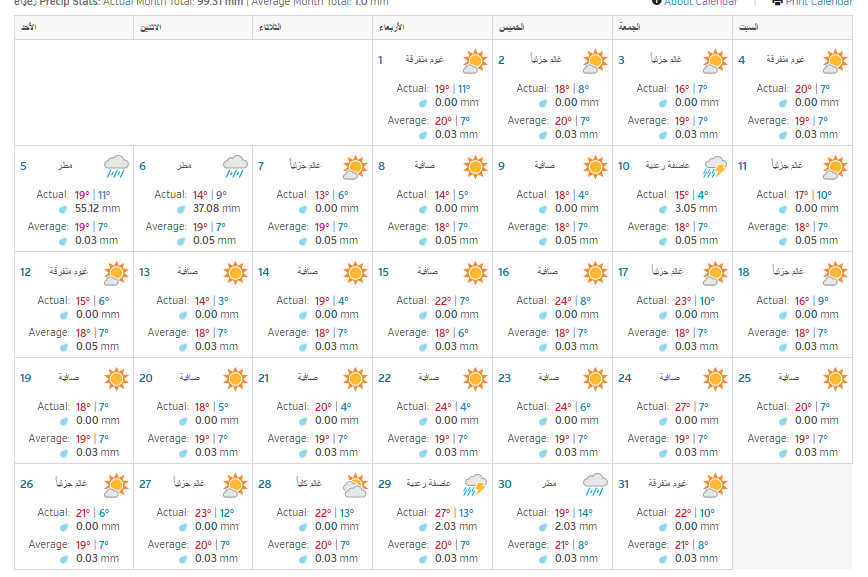This screenshot has width=868, height=577.
Task: Select the sun icon on day 9
Action: click(x=595, y=167)
